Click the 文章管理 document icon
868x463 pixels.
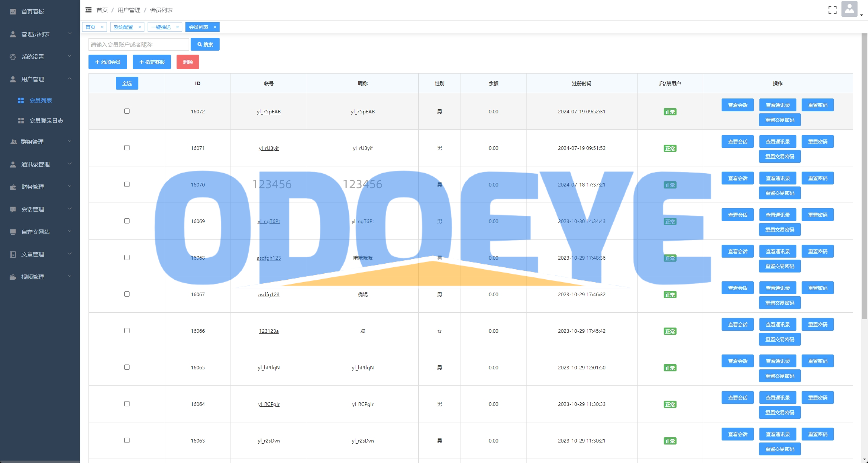tap(13, 254)
